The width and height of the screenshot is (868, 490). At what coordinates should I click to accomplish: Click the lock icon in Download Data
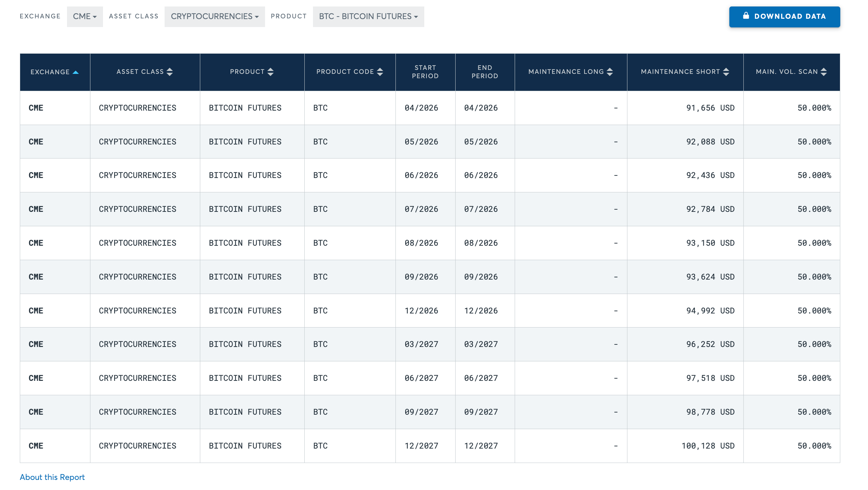[746, 15]
